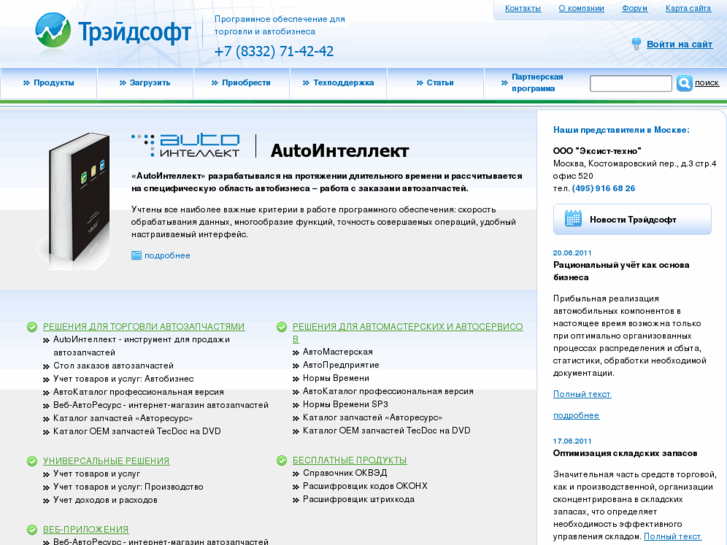The image size is (727, 545).
Task: Select Учет доходов и расходов item
Action: [105, 500]
